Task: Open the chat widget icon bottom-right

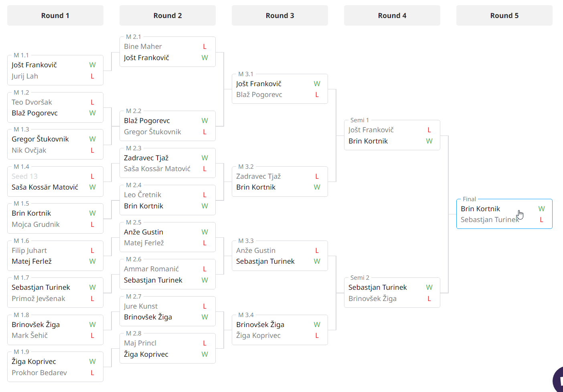Action: [x=559, y=380]
